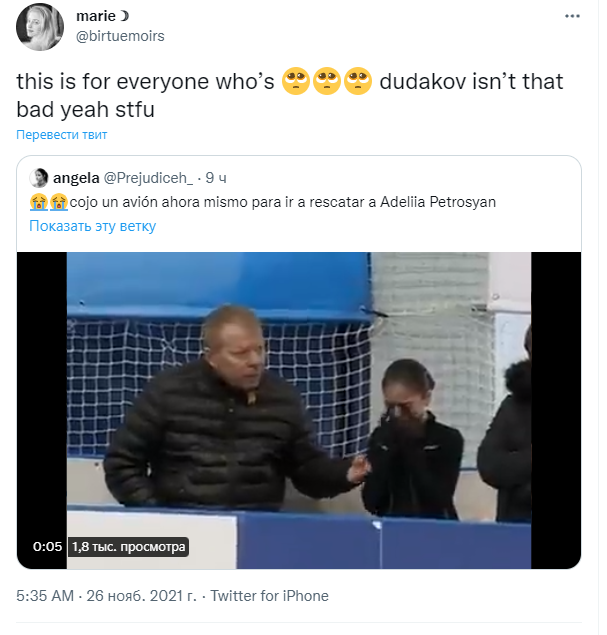The height and width of the screenshot is (635, 607).
Task: Open marie's profile avatar
Action: point(40,27)
